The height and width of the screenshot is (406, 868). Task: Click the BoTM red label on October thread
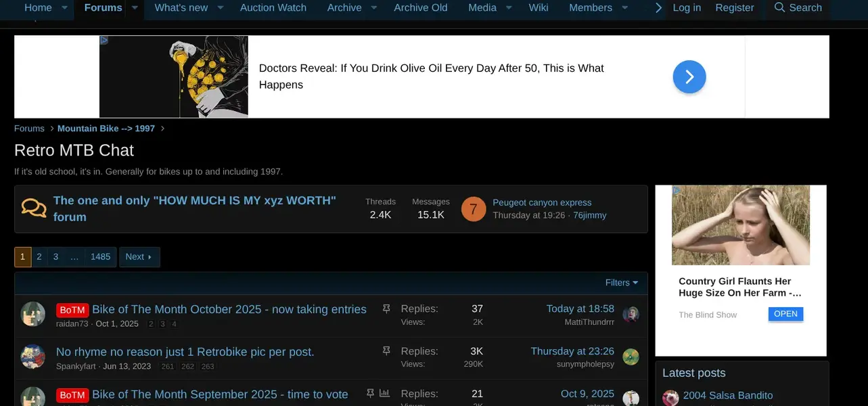click(72, 310)
